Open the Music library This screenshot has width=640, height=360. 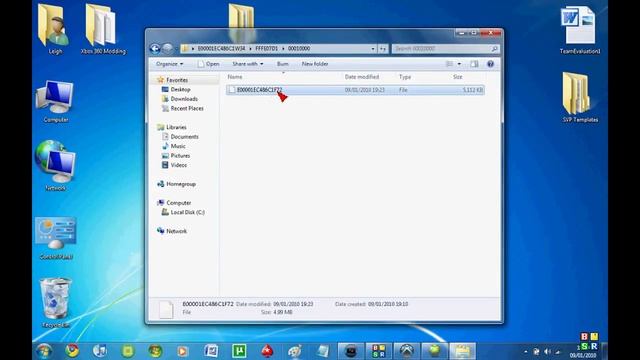pos(178,146)
